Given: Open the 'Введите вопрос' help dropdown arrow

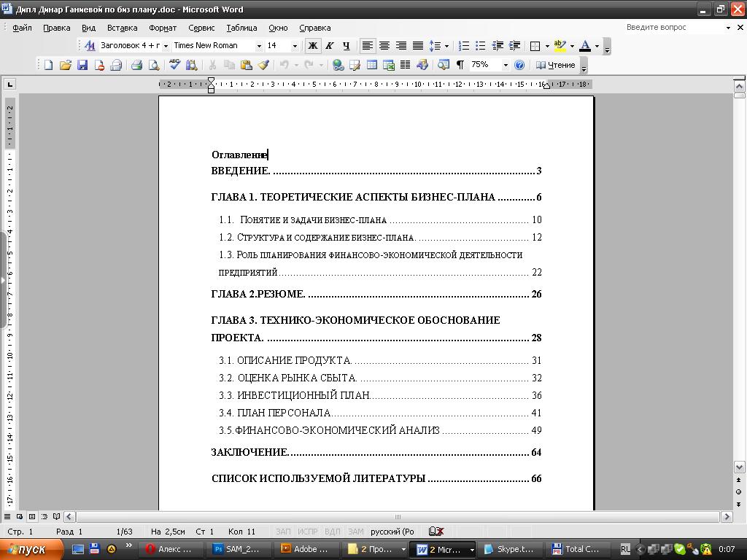Looking at the screenshot, I should pyautogui.click(x=728, y=28).
